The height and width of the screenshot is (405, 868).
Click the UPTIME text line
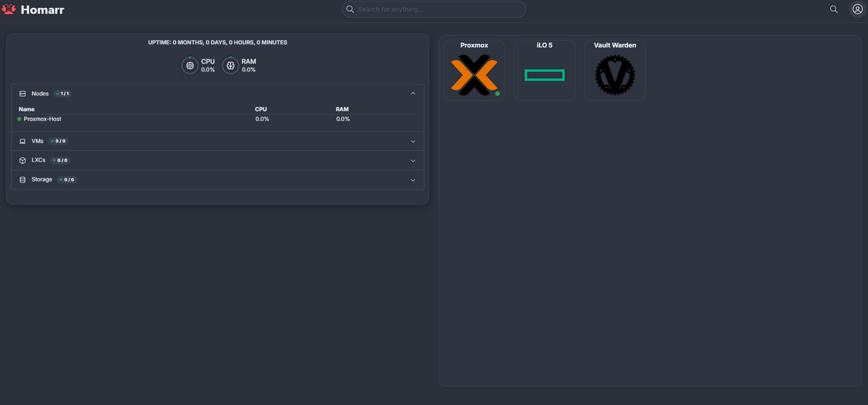[x=218, y=42]
